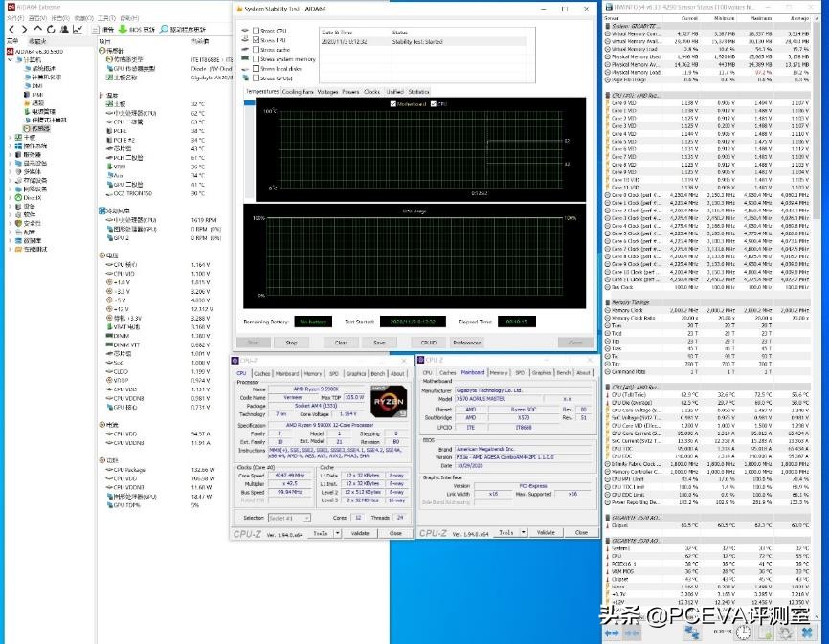Click the line-graph icon in AIDA64 toolbar

click(78, 29)
